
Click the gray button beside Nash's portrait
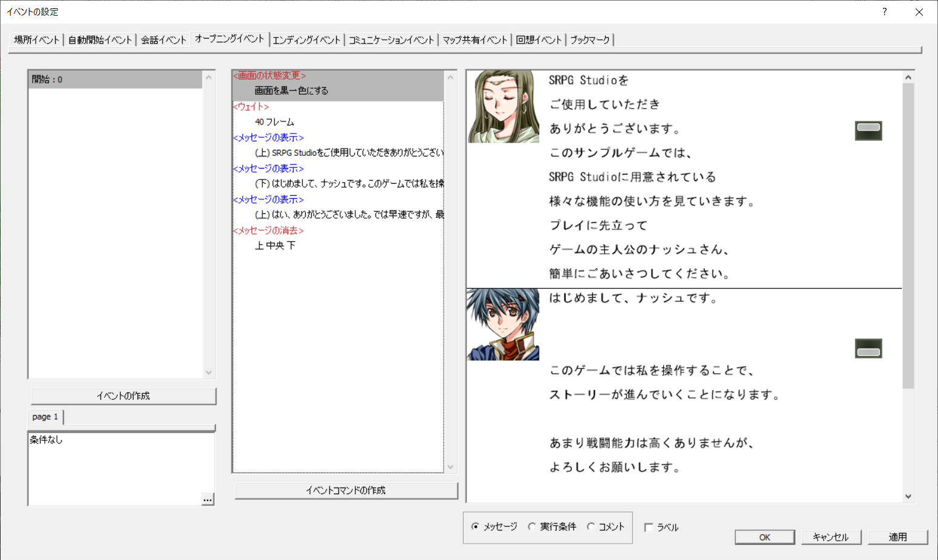tap(868, 349)
